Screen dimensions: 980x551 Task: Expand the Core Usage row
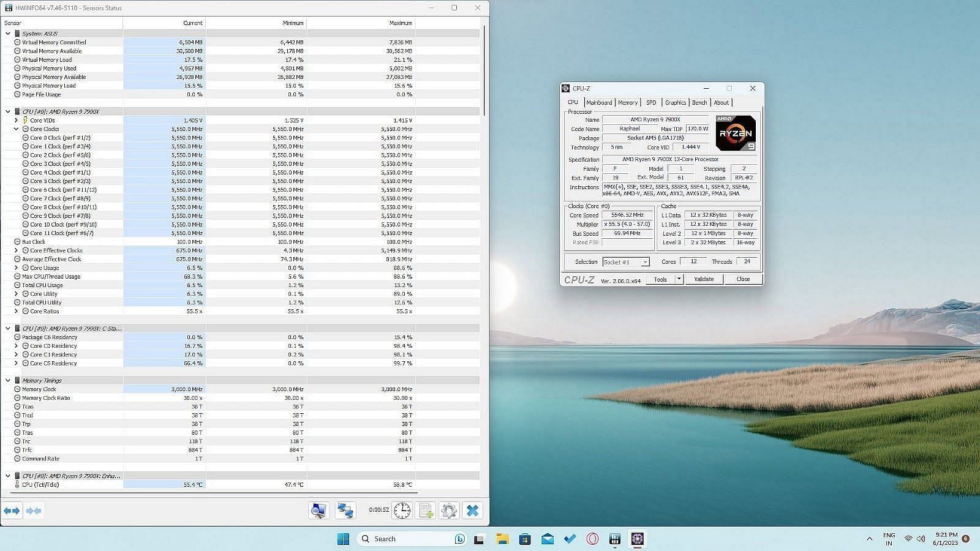(x=17, y=268)
